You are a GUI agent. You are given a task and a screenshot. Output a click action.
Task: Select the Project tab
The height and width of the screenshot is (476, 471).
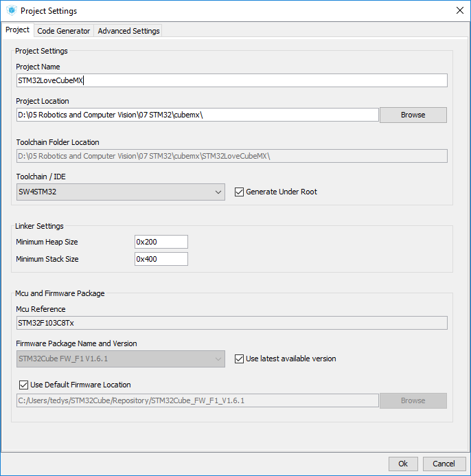pos(17,30)
